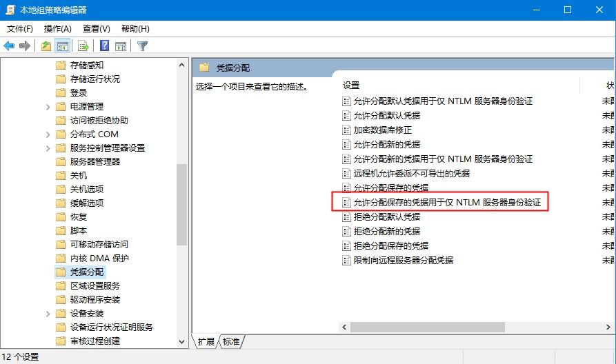Open the 操作(A) menu

pos(58,29)
